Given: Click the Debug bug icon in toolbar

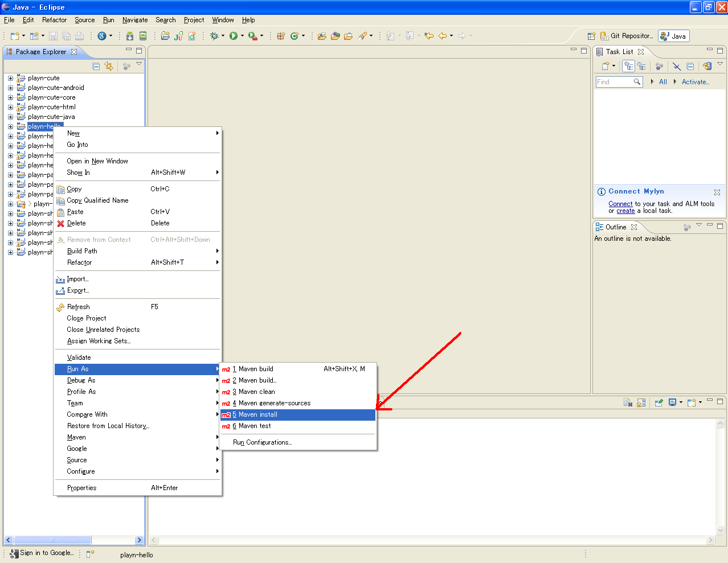Looking at the screenshot, I should [214, 36].
